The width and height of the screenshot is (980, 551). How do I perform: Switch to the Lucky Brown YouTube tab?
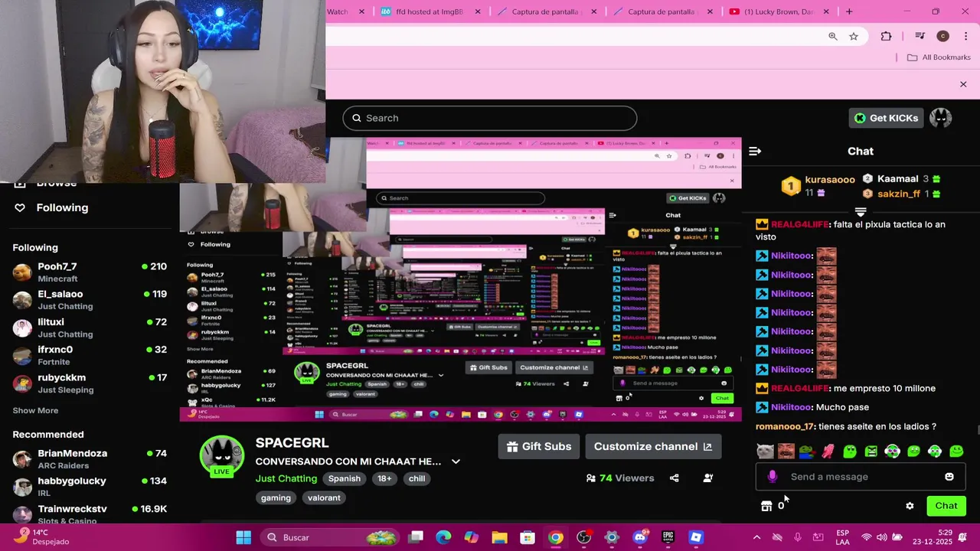click(x=779, y=11)
